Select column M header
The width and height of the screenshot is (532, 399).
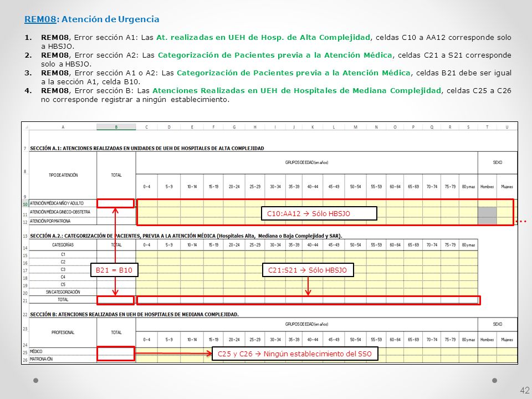[x=355, y=127]
